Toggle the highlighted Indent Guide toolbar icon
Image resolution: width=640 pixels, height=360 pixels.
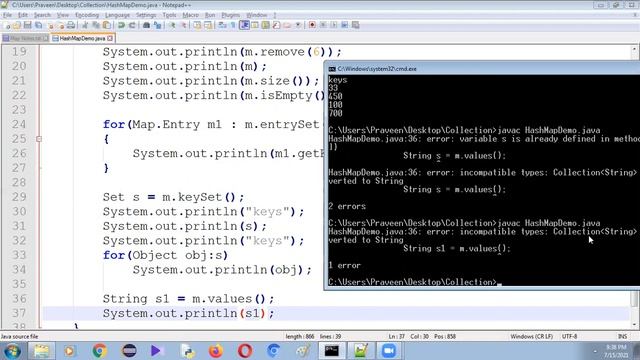tap(244, 25)
